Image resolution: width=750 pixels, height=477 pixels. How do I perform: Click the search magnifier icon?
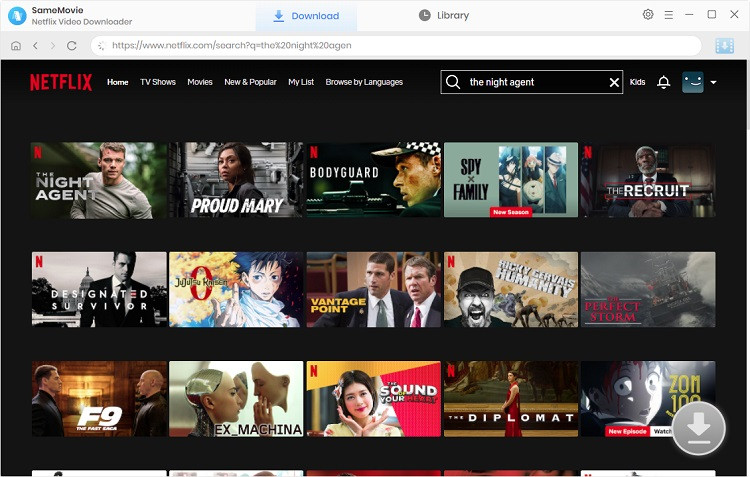point(452,82)
